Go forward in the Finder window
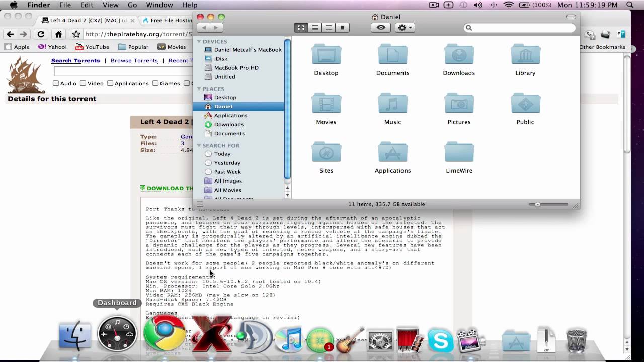 point(216,28)
